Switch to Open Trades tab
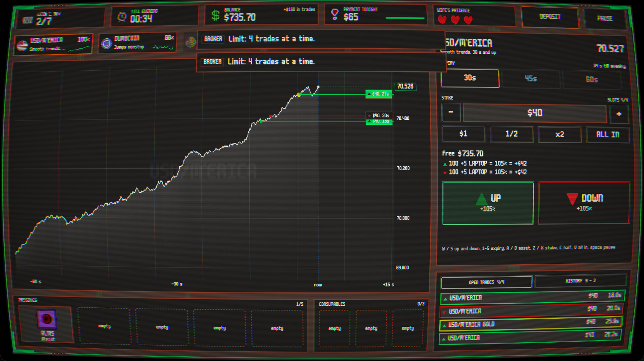This screenshot has height=361, width=644. click(x=486, y=282)
